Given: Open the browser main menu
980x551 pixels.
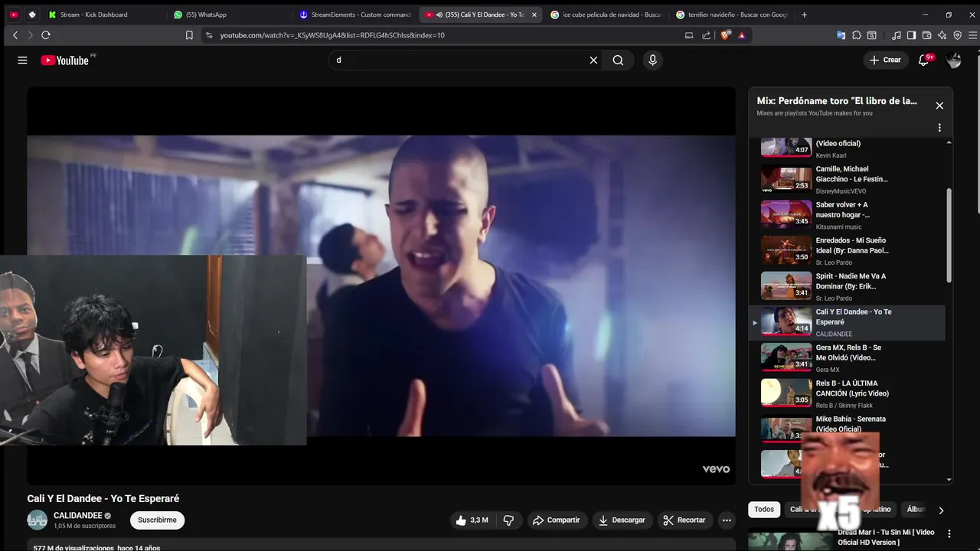Looking at the screenshot, I should 972,35.
